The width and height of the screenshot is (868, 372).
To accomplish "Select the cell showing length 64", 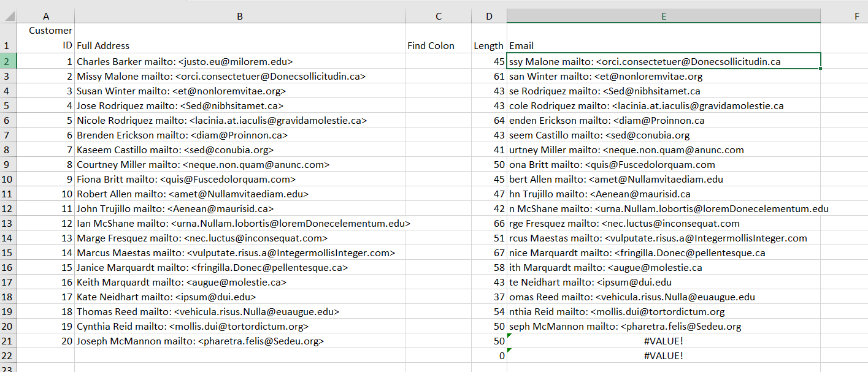I will click(489, 120).
